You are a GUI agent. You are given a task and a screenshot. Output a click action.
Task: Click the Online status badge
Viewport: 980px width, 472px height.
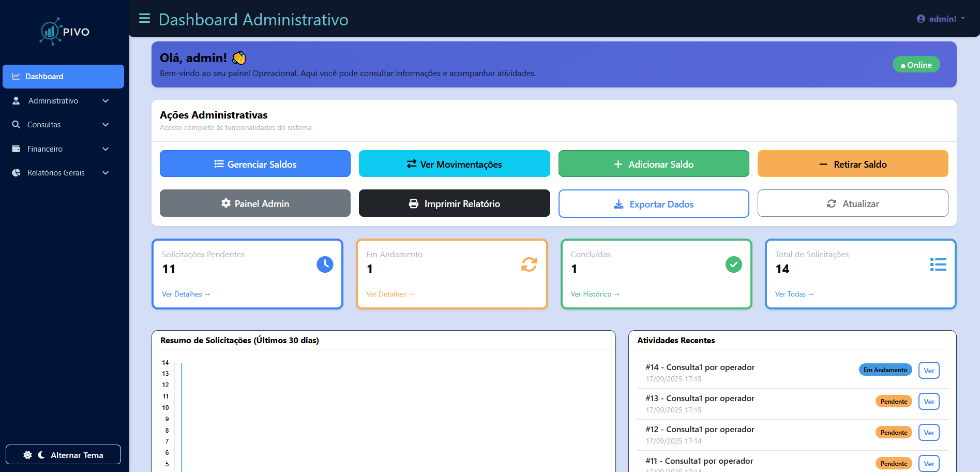[916, 65]
